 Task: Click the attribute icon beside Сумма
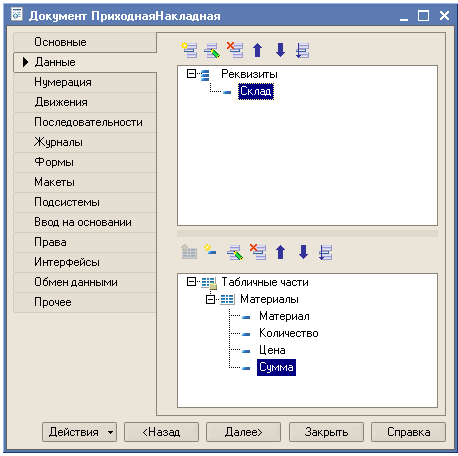[246, 368]
